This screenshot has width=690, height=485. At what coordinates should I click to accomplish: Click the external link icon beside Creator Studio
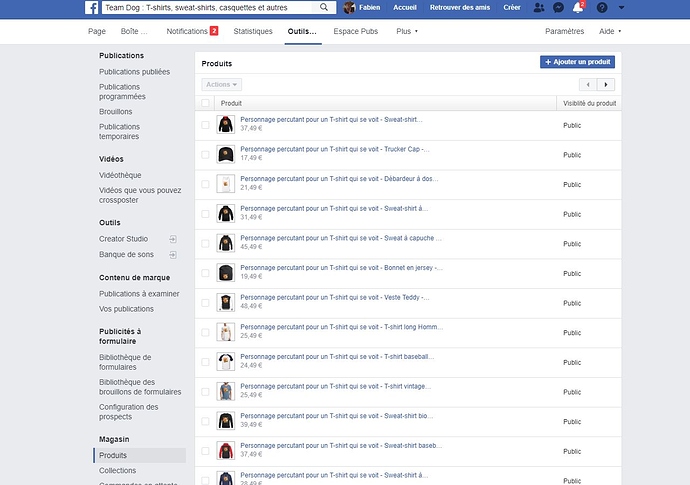click(x=173, y=239)
